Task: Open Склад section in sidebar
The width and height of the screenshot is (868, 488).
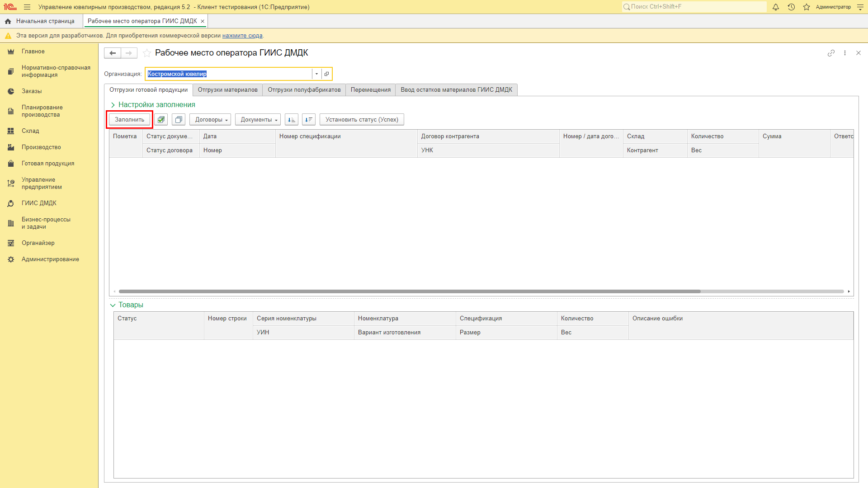Action: pos(30,131)
